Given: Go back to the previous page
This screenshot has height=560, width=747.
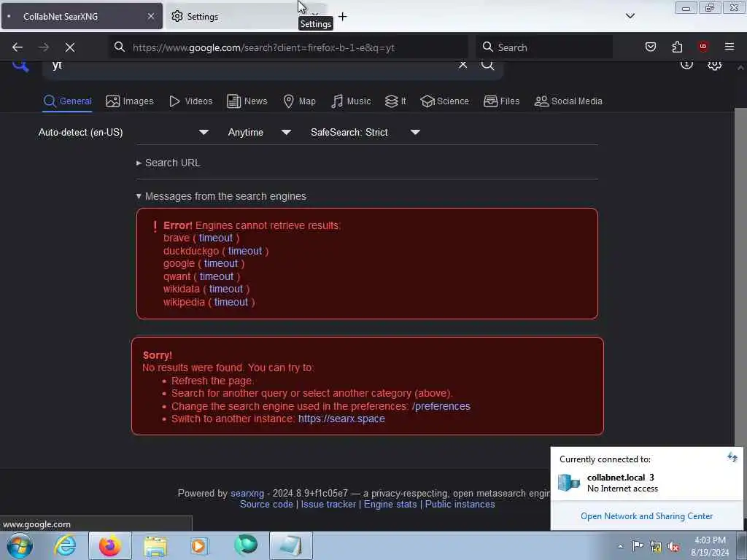Looking at the screenshot, I should point(18,47).
